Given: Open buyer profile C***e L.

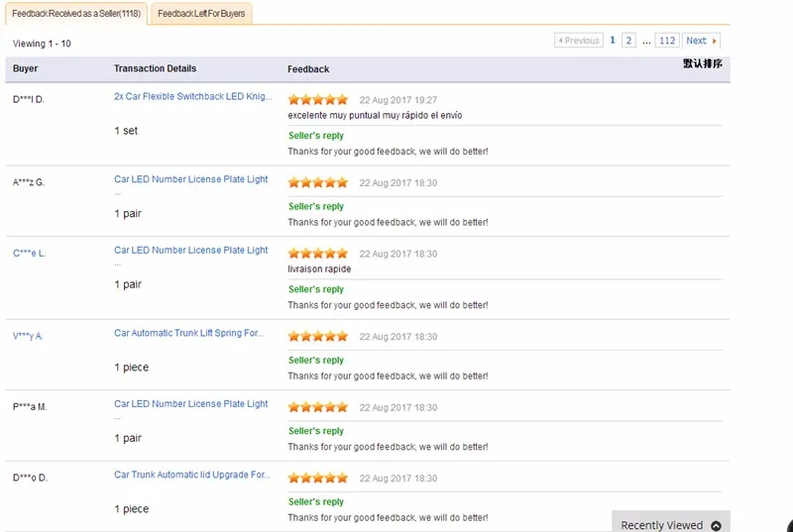Looking at the screenshot, I should [30, 253].
